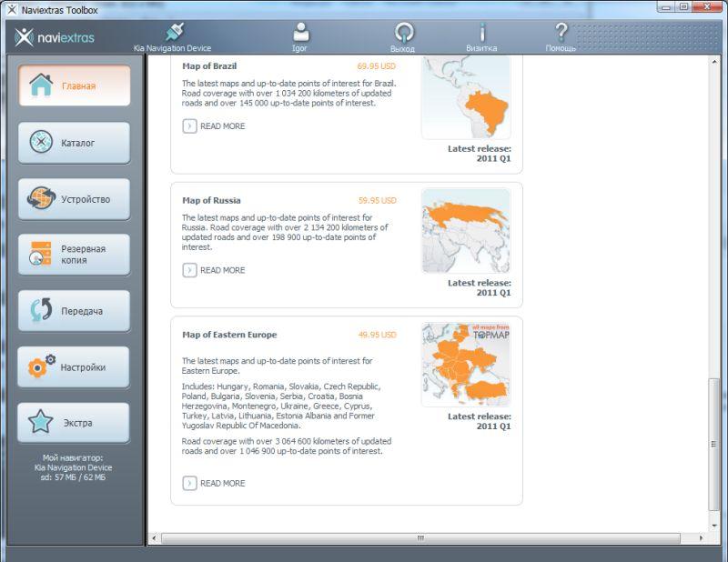Viewport: 728px width, 562px height.
Task: Click the Kia Navigation Device plug icon
Action: tap(177, 33)
